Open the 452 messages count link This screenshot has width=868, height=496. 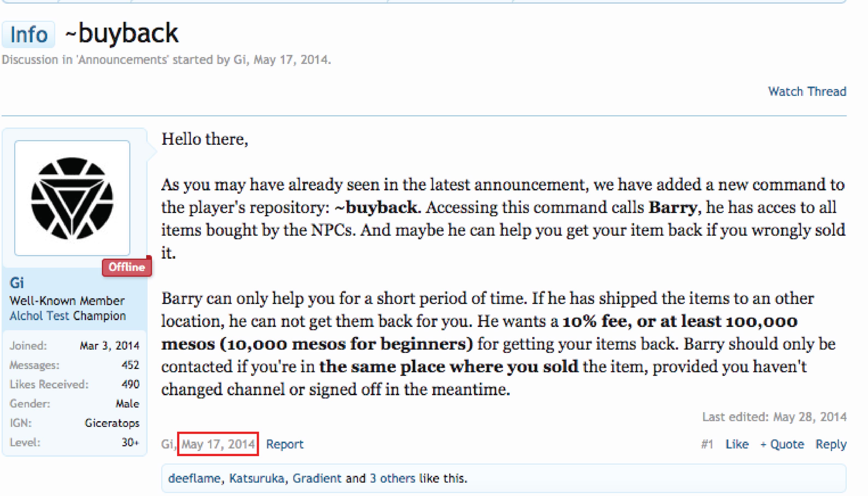[131, 365]
